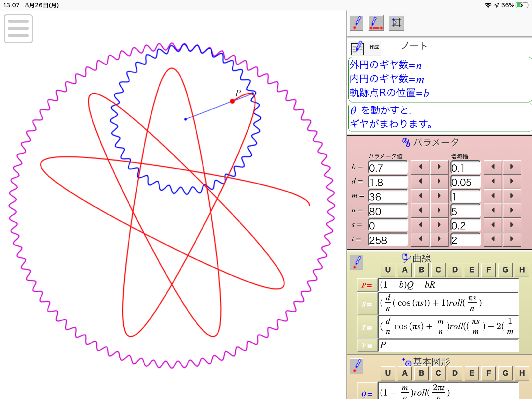Toggle the T= curve label

pos(367,327)
